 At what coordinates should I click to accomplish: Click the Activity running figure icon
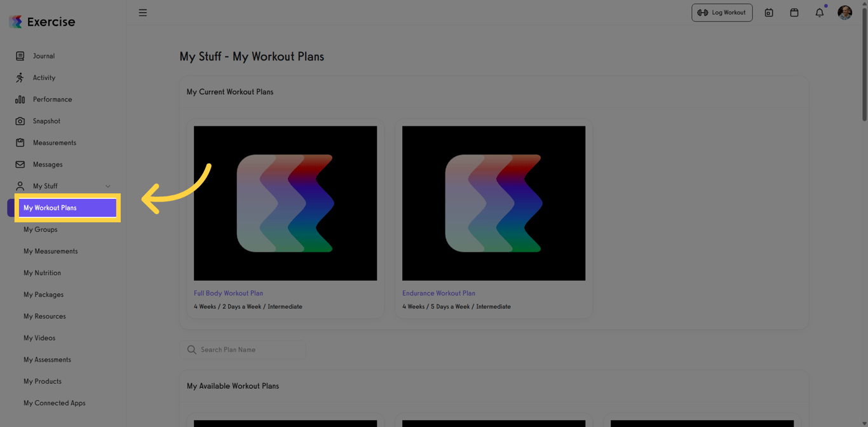(20, 78)
